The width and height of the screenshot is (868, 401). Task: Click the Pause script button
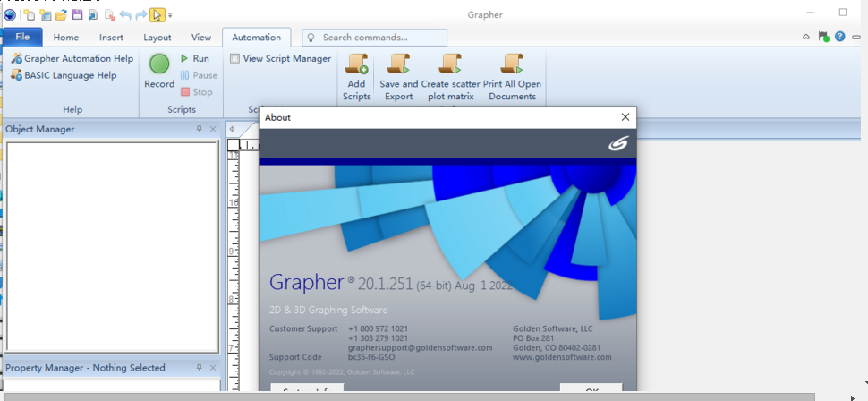[x=199, y=75]
